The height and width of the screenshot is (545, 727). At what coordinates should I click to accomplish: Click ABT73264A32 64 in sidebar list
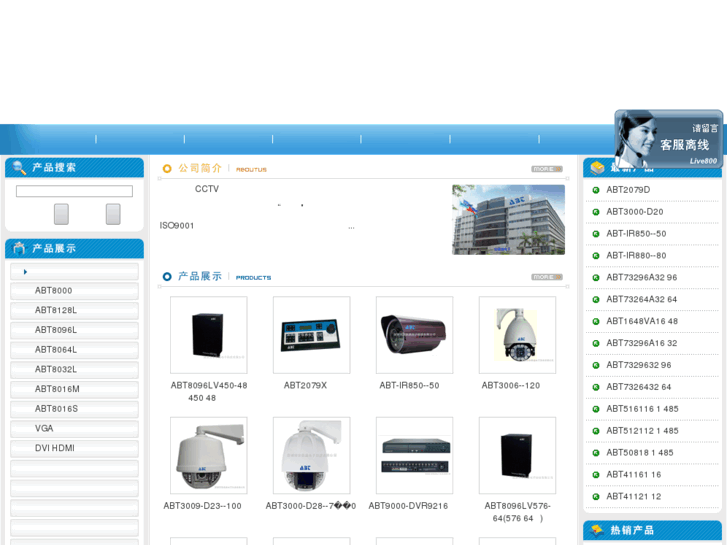tap(642, 299)
